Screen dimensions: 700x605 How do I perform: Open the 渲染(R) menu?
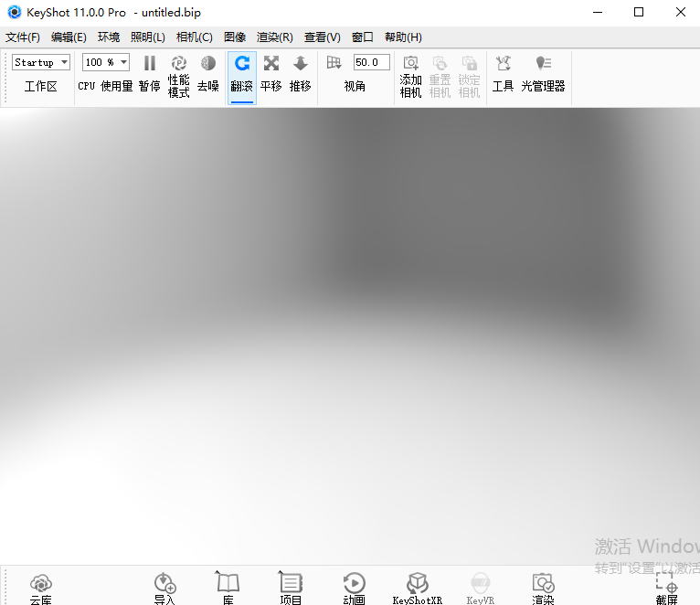coord(275,37)
